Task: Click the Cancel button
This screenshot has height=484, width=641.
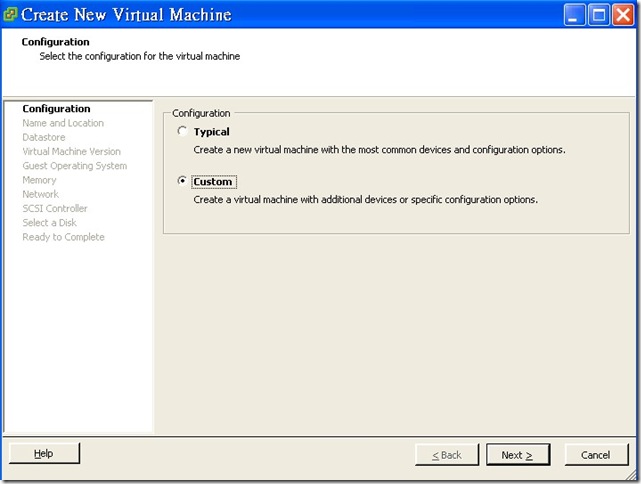Action: pos(596,455)
